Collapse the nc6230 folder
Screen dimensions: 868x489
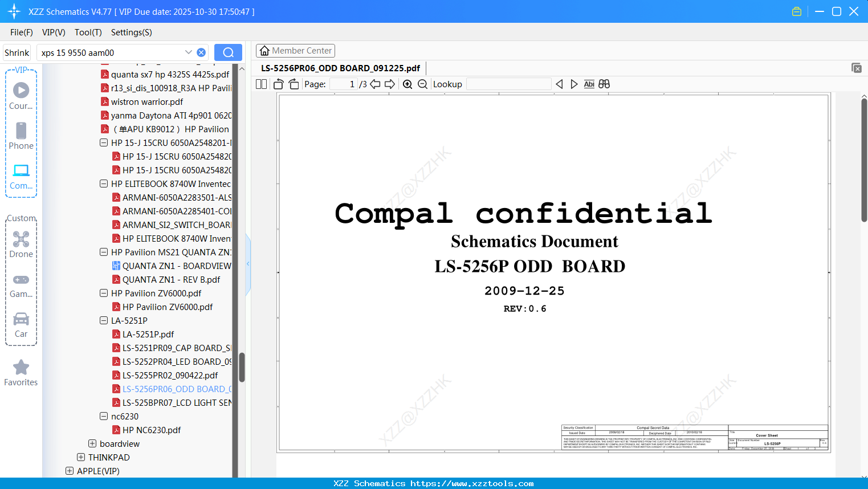(x=104, y=416)
